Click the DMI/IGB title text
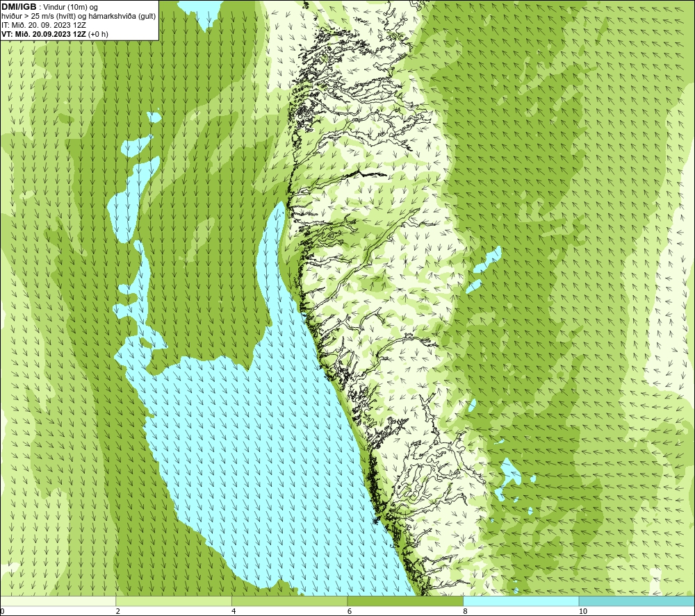This screenshot has height=616, width=695. click(19, 7)
